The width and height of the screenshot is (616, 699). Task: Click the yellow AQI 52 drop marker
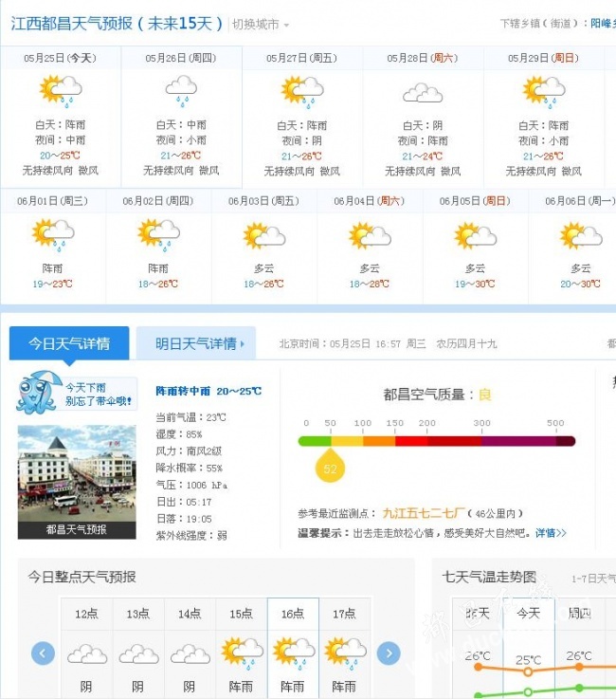click(330, 466)
